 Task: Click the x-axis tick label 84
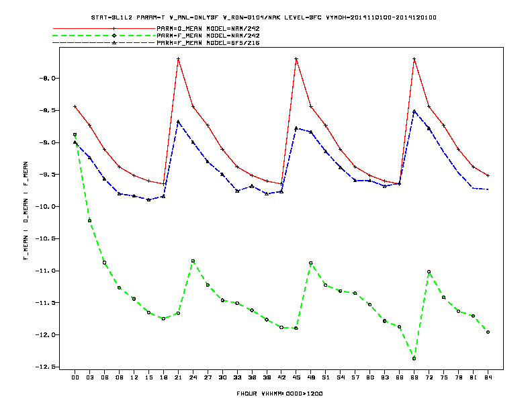click(x=488, y=377)
